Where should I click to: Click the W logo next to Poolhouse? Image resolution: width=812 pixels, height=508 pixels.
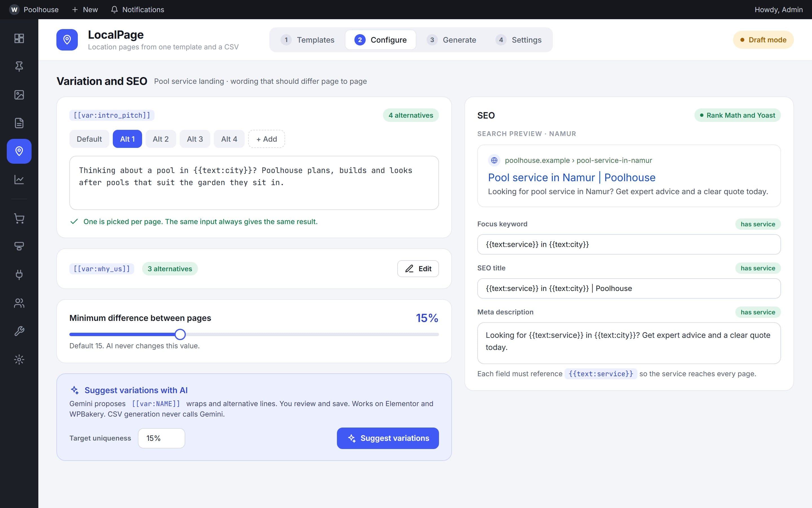(x=14, y=9)
